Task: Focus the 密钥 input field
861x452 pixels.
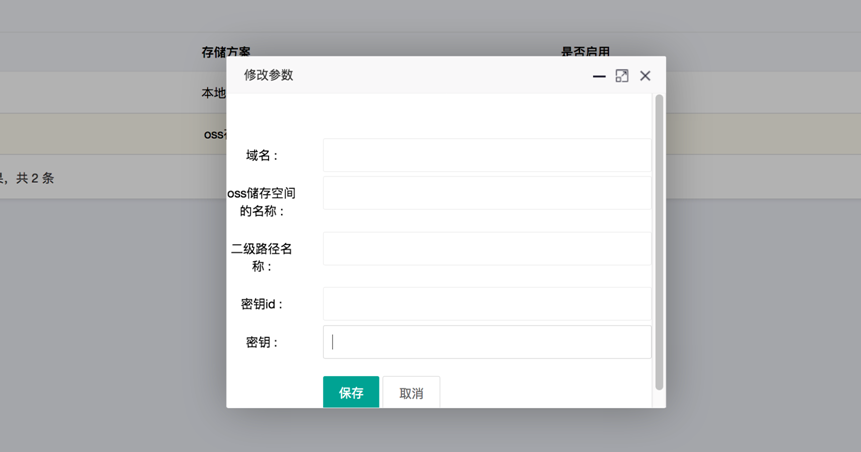Action: 486,342
